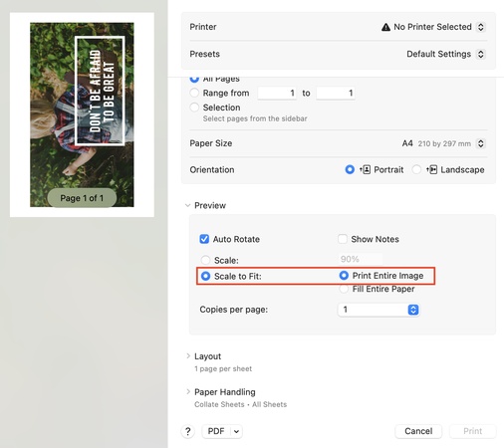This screenshot has width=504, height=448.
Task: Expand the Layout section
Action: (188, 356)
